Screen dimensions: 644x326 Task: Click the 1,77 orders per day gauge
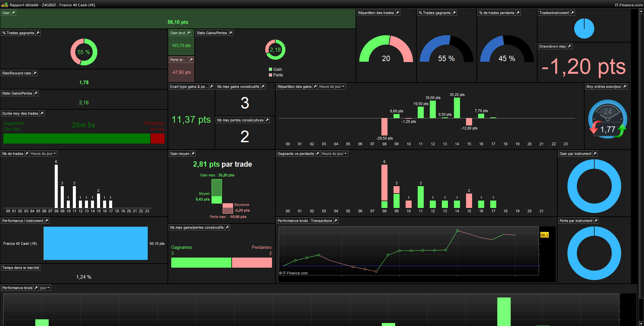[x=608, y=119]
